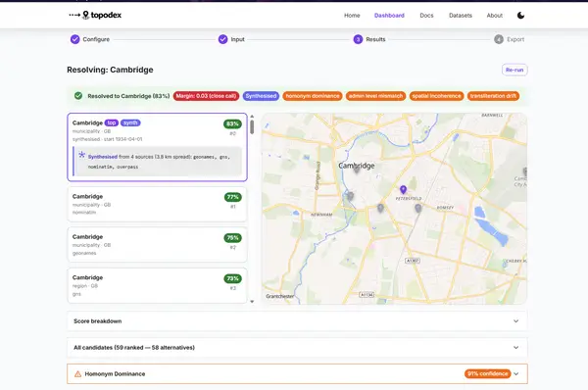The image size is (588, 390).
Task: Click the Margin 0.03 close call badge
Action: click(206, 96)
